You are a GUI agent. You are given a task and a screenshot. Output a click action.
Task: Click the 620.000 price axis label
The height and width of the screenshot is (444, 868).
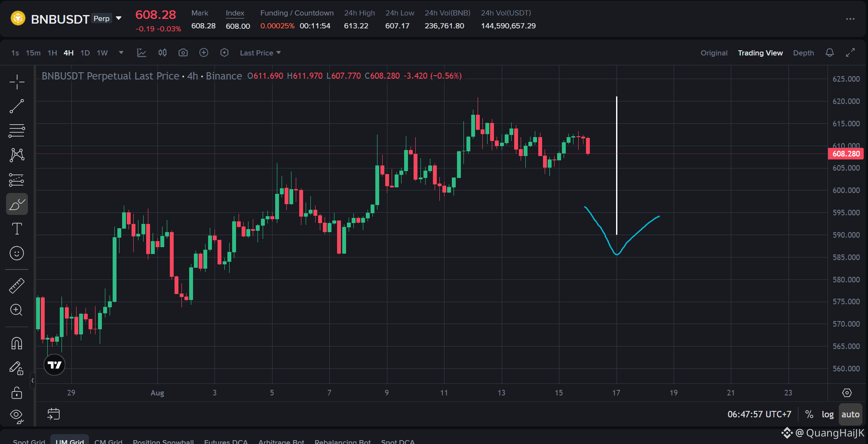846,101
